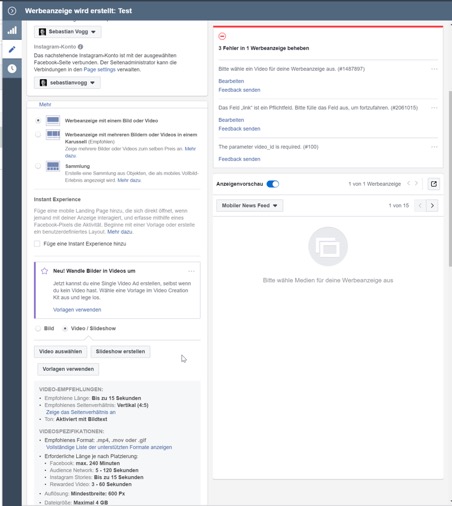This screenshot has height=506, width=452.
Task: Toggle the Anzeigenvorschau switch
Action: 273,184
